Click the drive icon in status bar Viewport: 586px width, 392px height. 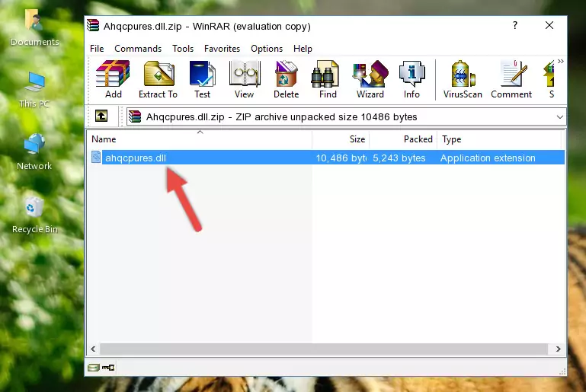(94, 368)
